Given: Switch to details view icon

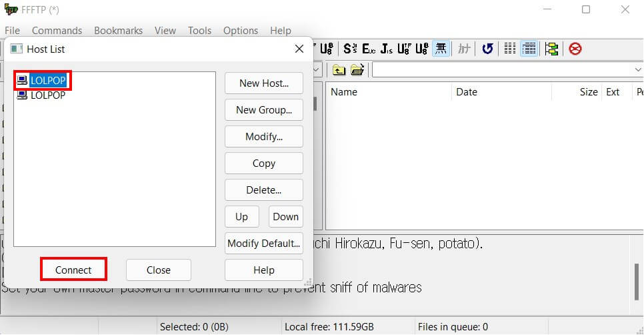Looking at the screenshot, I should pos(529,49).
